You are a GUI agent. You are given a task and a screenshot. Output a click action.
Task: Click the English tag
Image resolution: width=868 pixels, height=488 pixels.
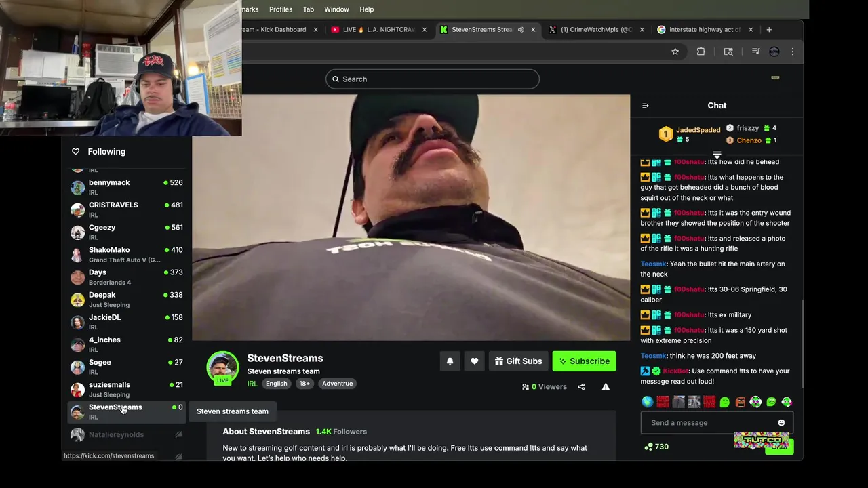coord(276,384)
